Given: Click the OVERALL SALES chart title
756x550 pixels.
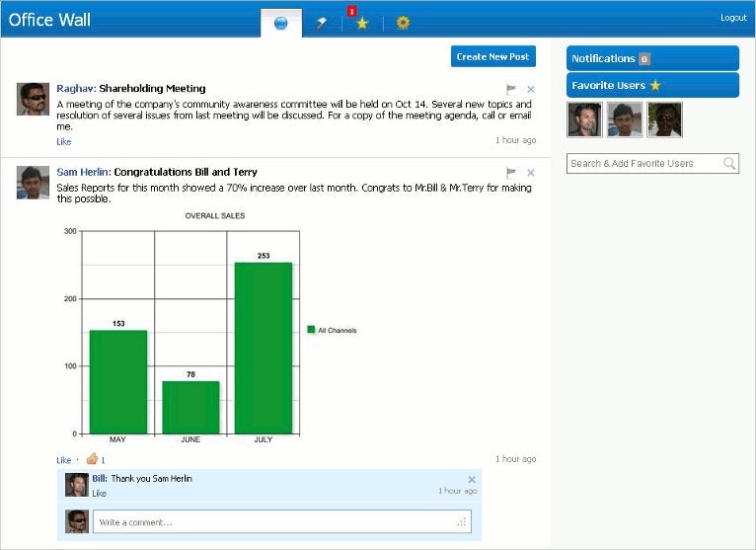Looking at the screenshot, I should [215, 215].
